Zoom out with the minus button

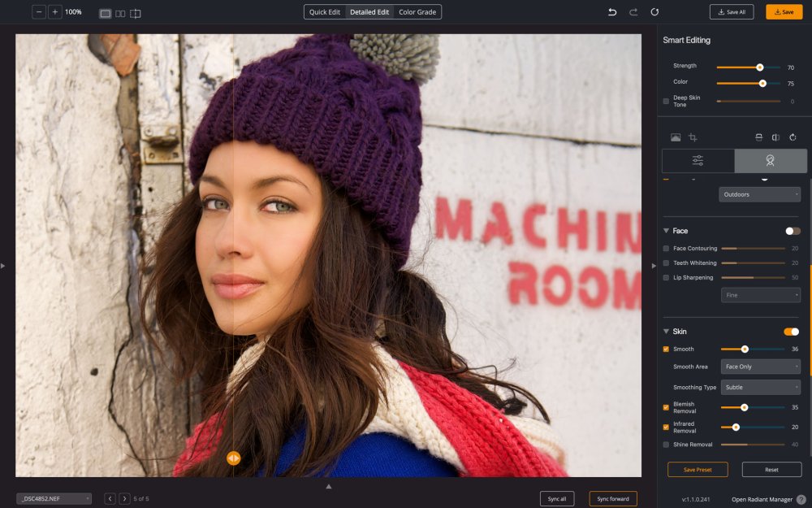[39, 12]
